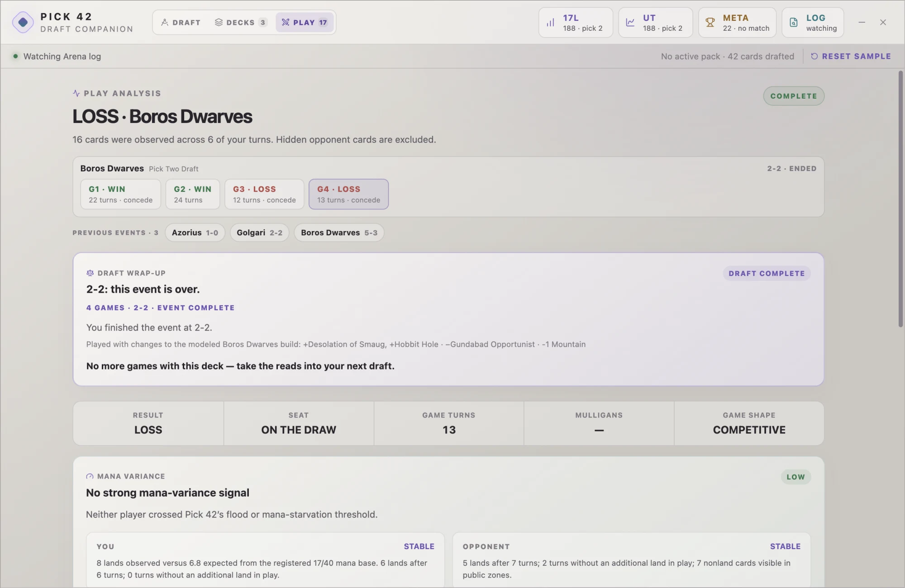
Task: Click the 17L bar chart icon
Action: pos(550,23)
